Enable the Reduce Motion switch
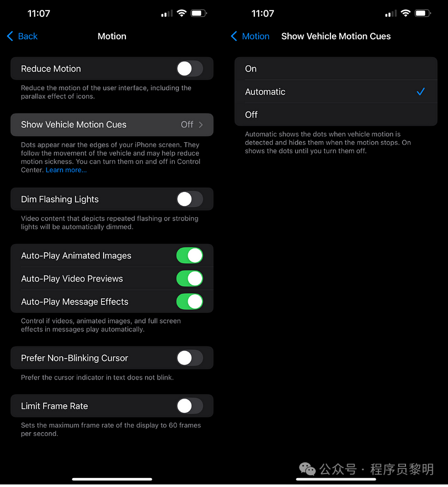The image size is (448, 487). coord(189,69)
